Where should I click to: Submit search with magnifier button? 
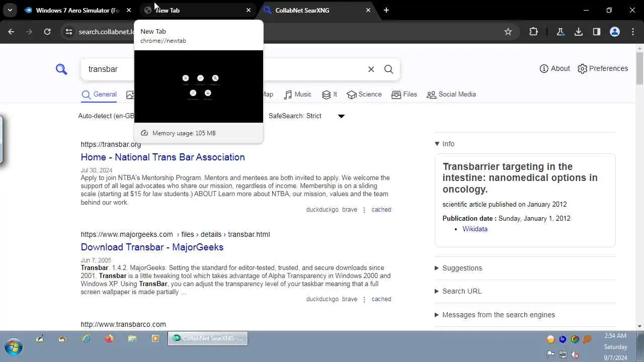coord(389,69)
